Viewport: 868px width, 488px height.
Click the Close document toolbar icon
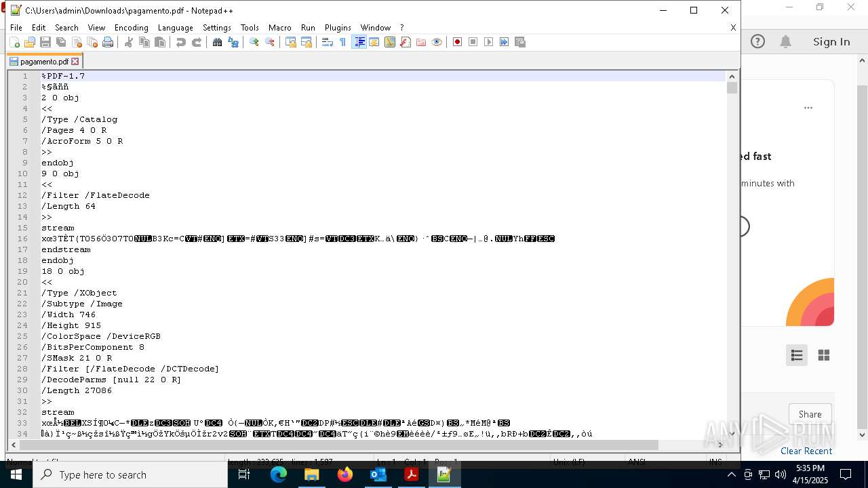(x=77, y=42)
